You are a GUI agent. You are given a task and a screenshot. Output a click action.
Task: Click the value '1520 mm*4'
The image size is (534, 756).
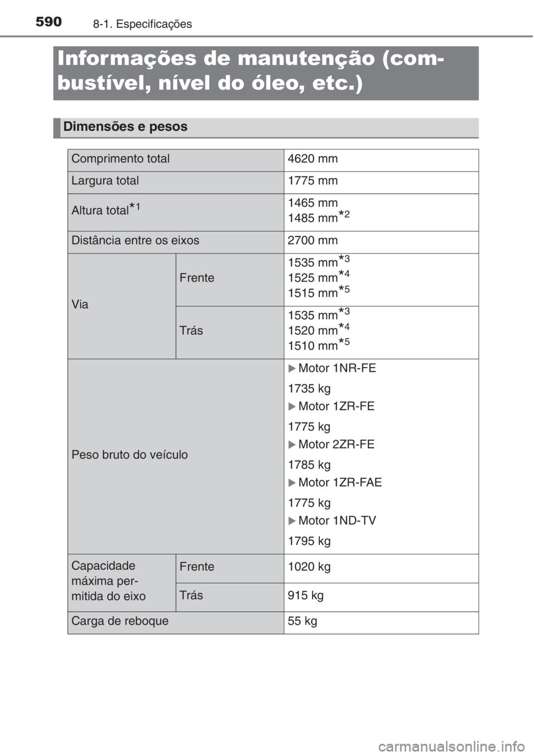[x=319, y=330]
